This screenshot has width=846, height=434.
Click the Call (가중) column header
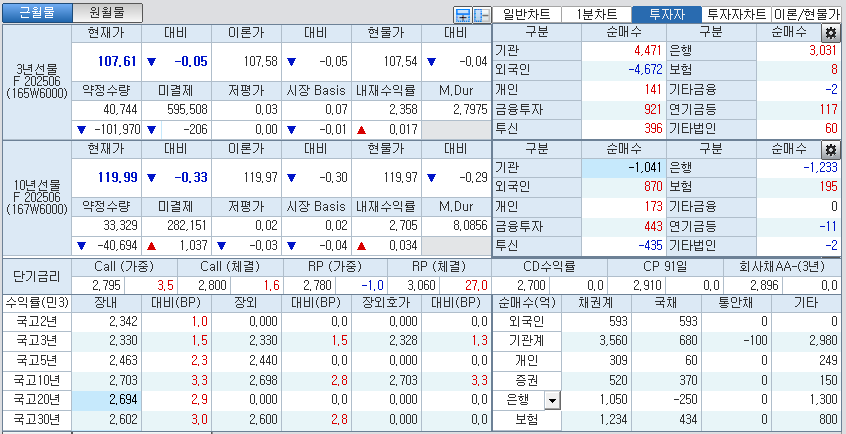pos(124,267)
